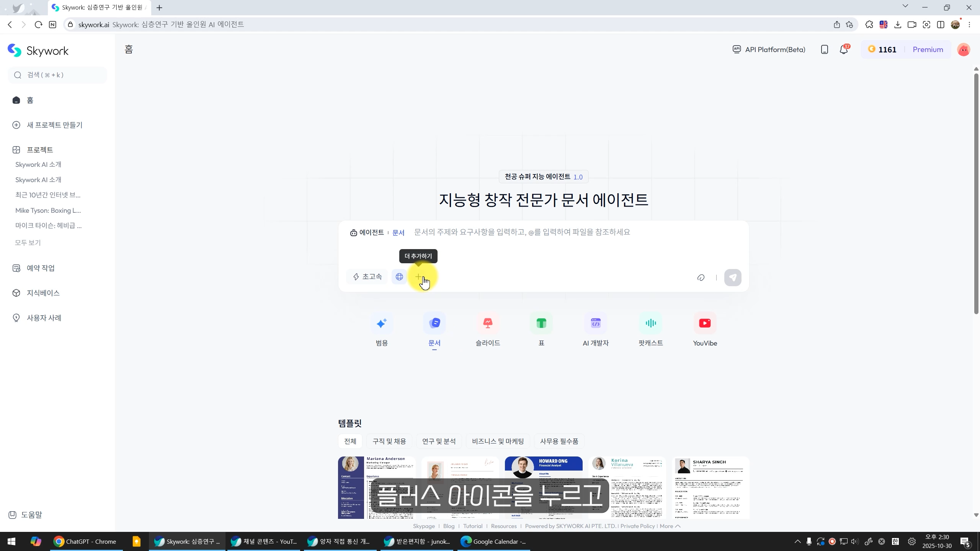The image size is (980, 551).
Task: Expand the system tray hidden icons chevron
Action: pyautogui.click(x=797, y=541)
